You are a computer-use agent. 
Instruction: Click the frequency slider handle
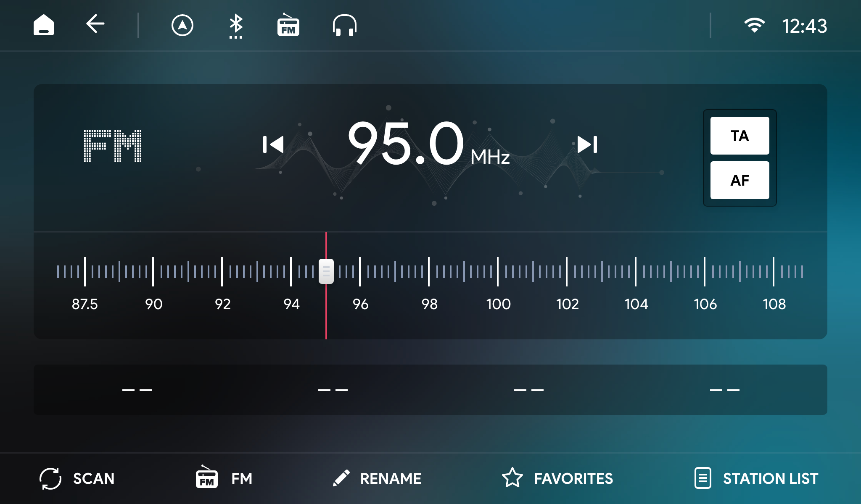click(x=326, y=271)
